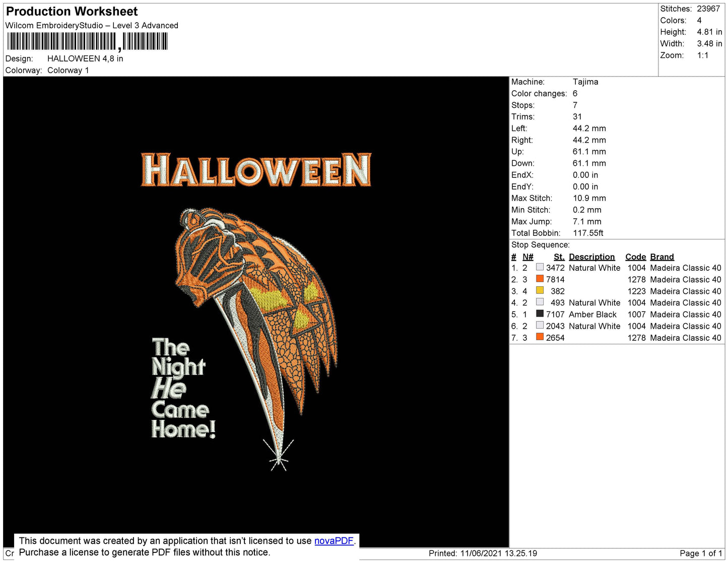
Task: Select the white swatch in stop 4
Action: 540,302
